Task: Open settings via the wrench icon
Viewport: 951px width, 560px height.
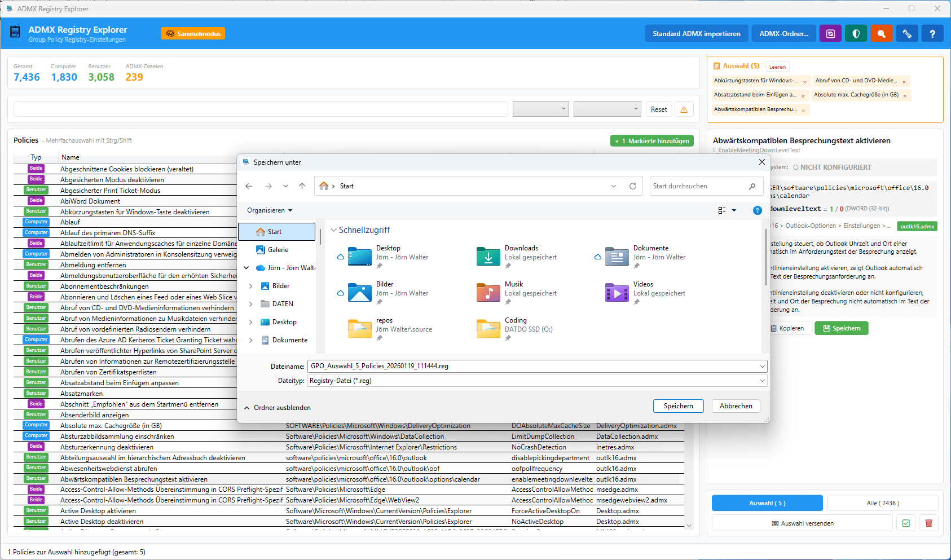Action: click(x=907, y=34)
